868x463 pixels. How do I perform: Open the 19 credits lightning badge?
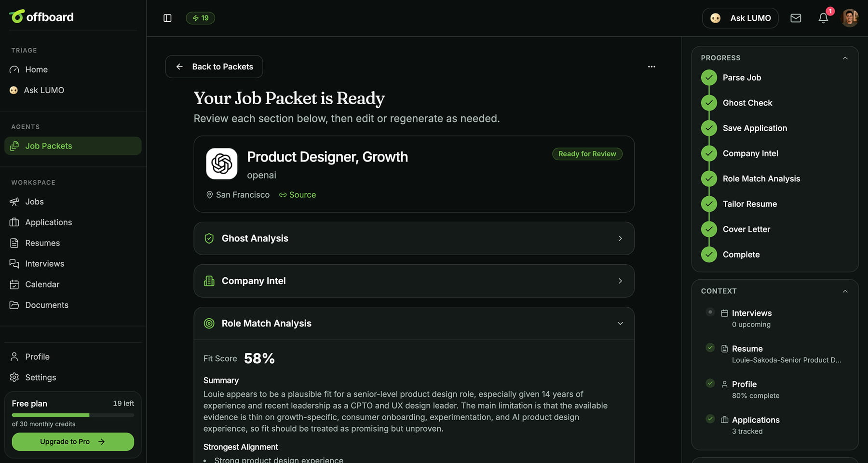(200, 18)
